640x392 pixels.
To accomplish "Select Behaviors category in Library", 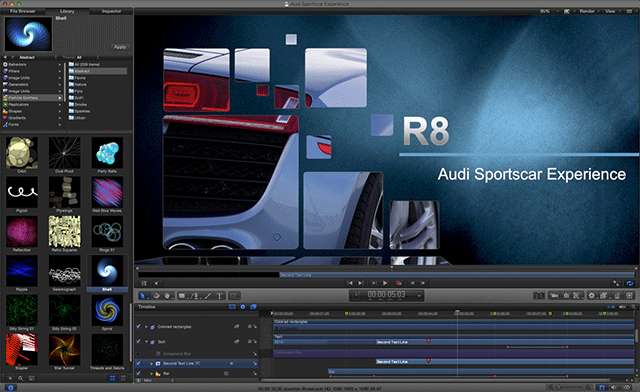I will click(32, 65).
